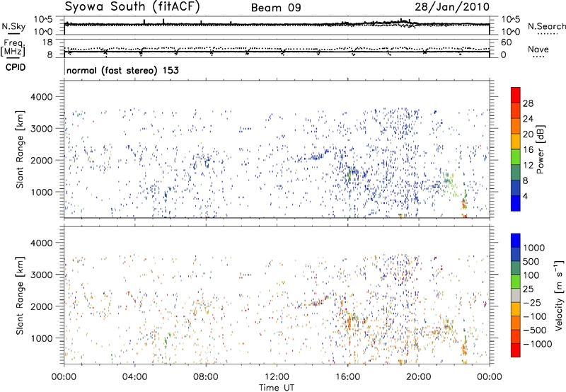Click the gray -25 to 25 velocity segment

pos(516,295)
